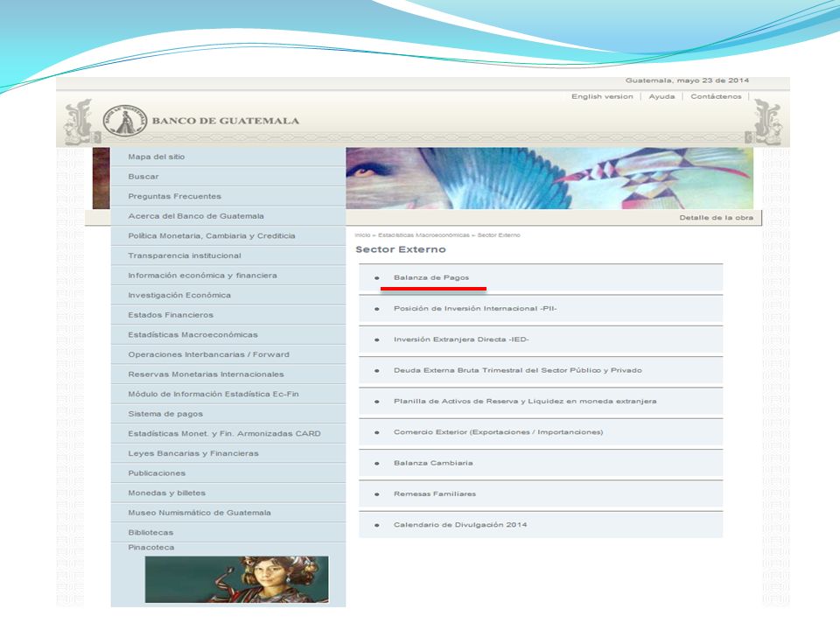This screenshot has height=630, width=840.
Task: Open Calendario de Divulgación 2014
Action: click(x=460, y=526)
